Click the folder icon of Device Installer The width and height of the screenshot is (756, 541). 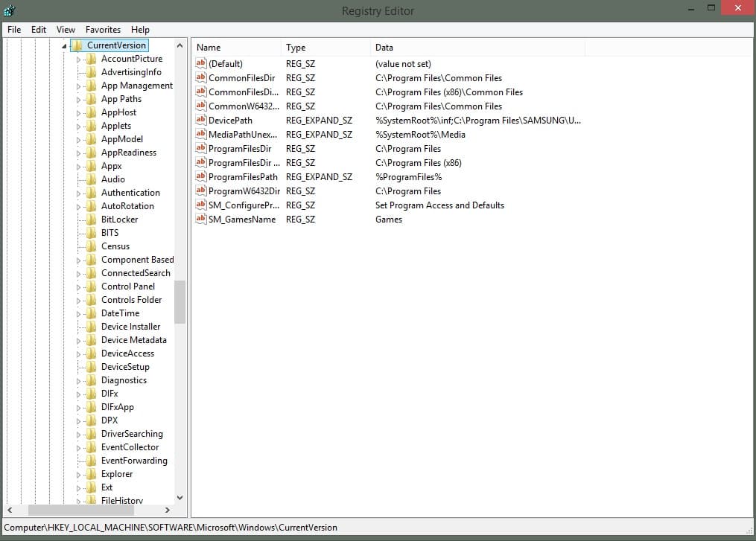(x=91, y=327)
